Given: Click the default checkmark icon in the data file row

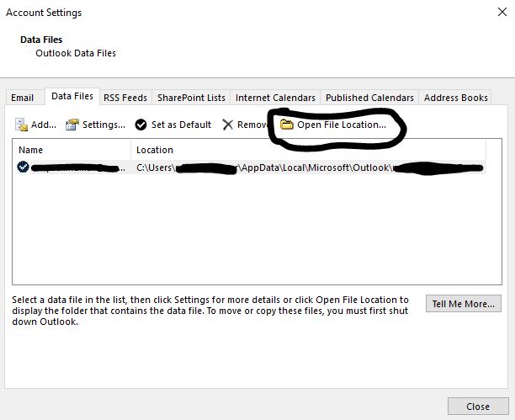Looking at the screenshot, I should tap(23, 167).
